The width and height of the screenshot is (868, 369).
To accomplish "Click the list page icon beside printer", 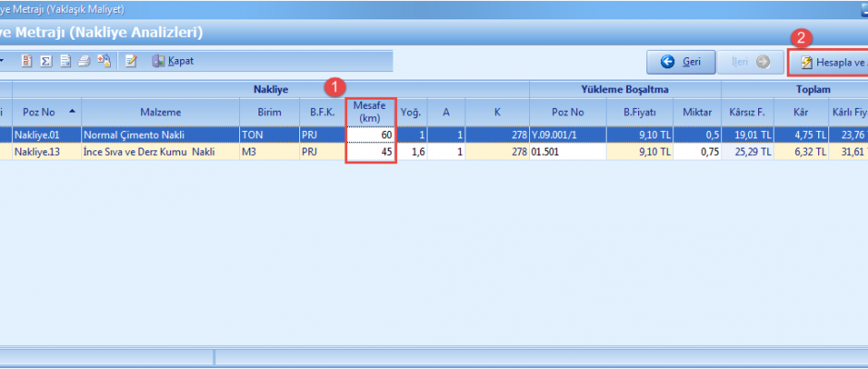I will (x=66, y=61).
